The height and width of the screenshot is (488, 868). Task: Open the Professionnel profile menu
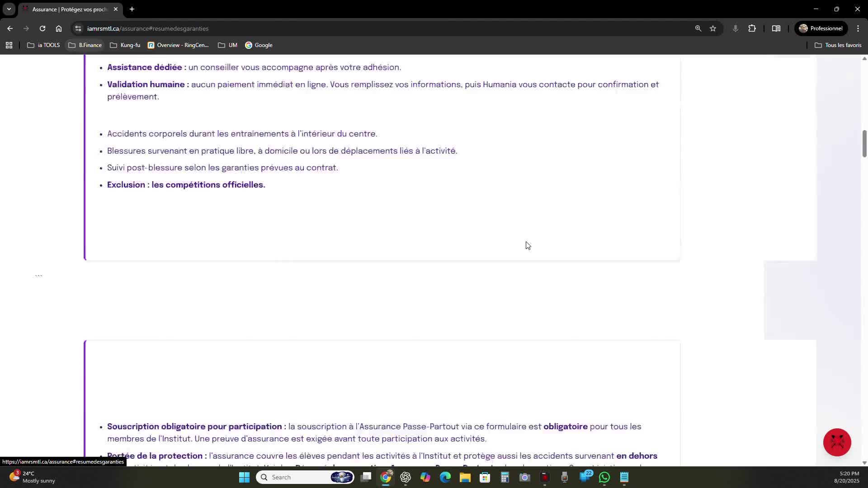pyautogui.click(x=821, y=28)
